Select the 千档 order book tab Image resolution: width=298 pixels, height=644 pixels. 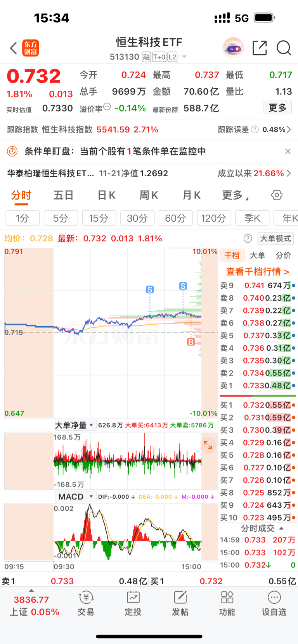click(232, 255)
